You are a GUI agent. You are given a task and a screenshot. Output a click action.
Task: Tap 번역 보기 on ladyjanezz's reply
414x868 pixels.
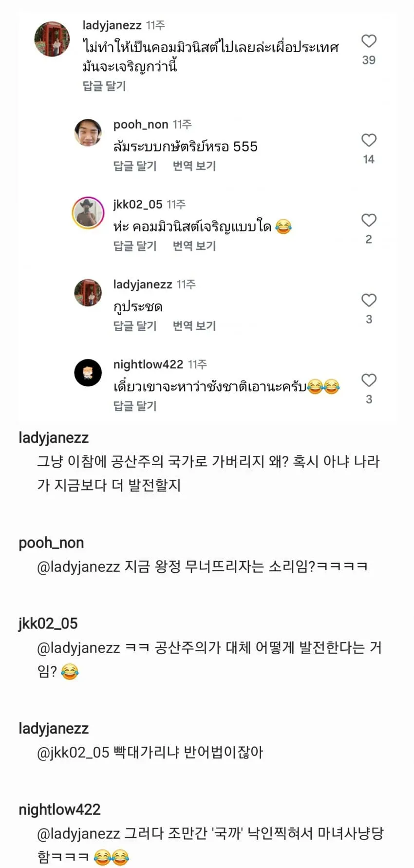tap(194, 325)
